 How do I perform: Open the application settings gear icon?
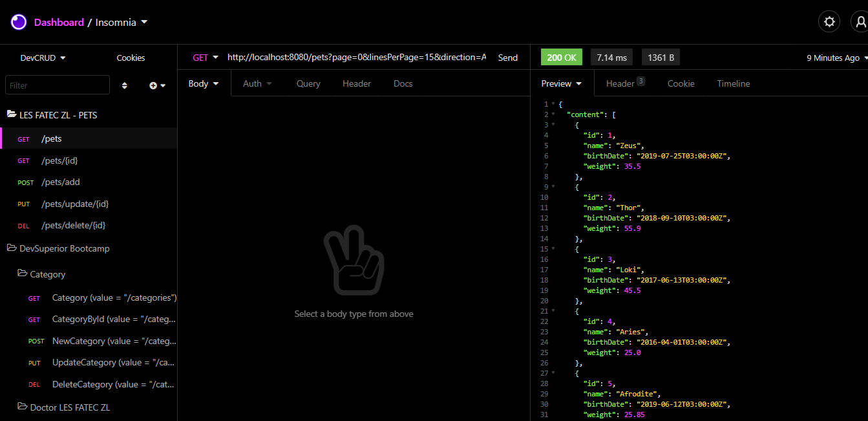(829, 21)
